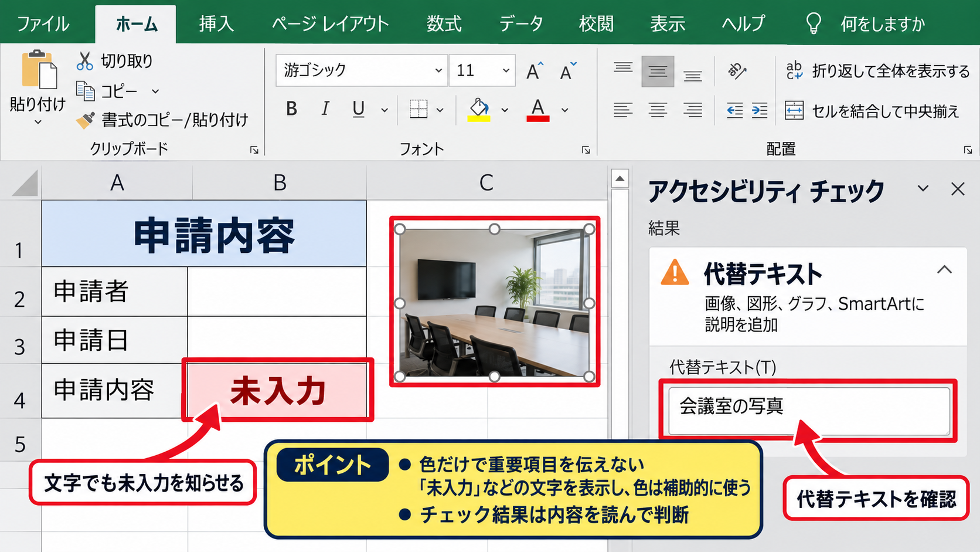
Task: Click the lightbulb Tell Me icon
Action: (x=814, y=23)
